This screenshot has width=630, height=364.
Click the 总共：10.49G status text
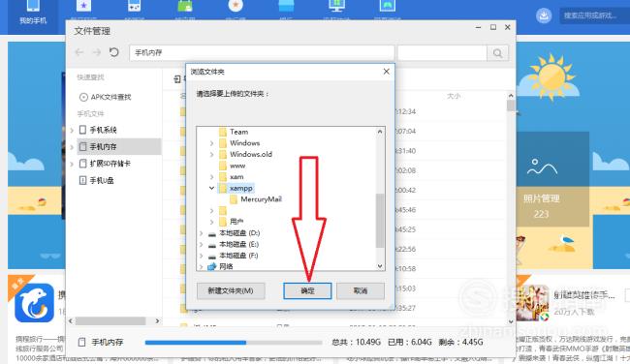[356, 342]
